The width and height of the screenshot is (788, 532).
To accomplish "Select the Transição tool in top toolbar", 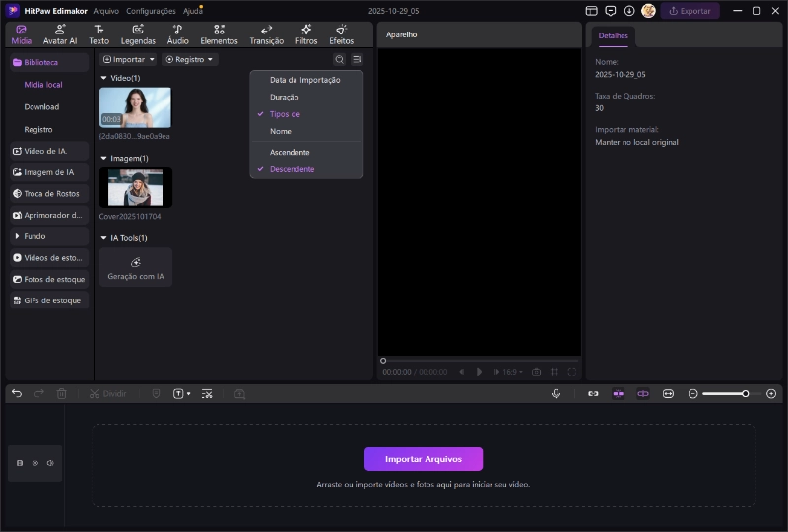I will (267, 34).
